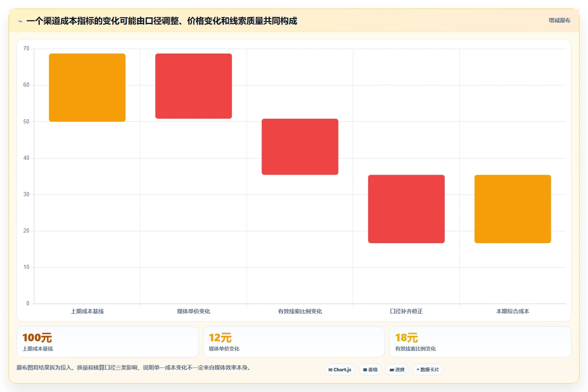
Task: Click the footnote starting with 瀑布图将结果
Action: pos(135,367)
